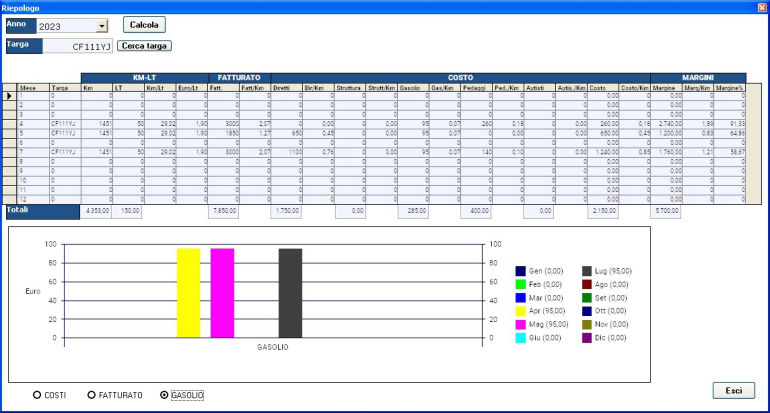Click the Calcola button
770x413 pixels.
pos(145,24)
